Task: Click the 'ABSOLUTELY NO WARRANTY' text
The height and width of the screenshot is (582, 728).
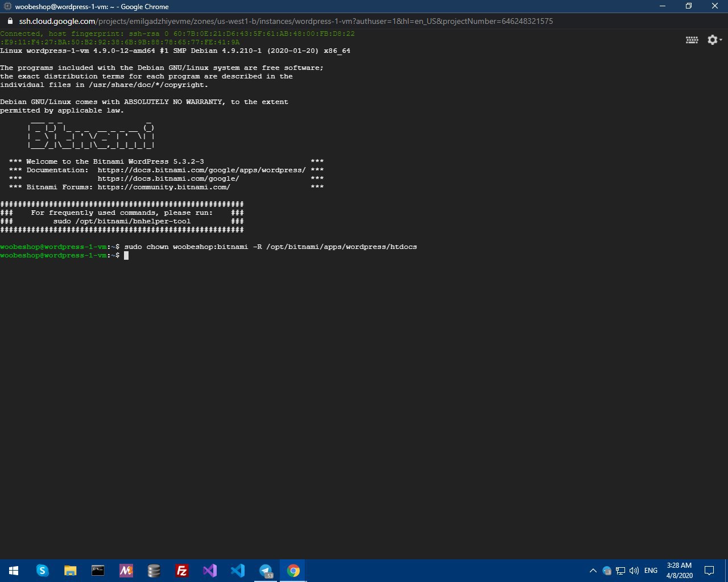Action: [173, 102]
